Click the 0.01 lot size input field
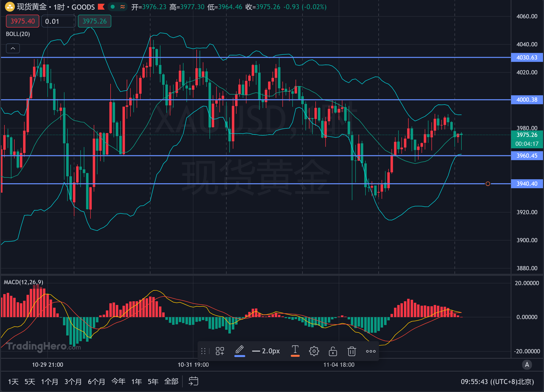The height and width of the screenshot is (392, 544). (59, 21)
